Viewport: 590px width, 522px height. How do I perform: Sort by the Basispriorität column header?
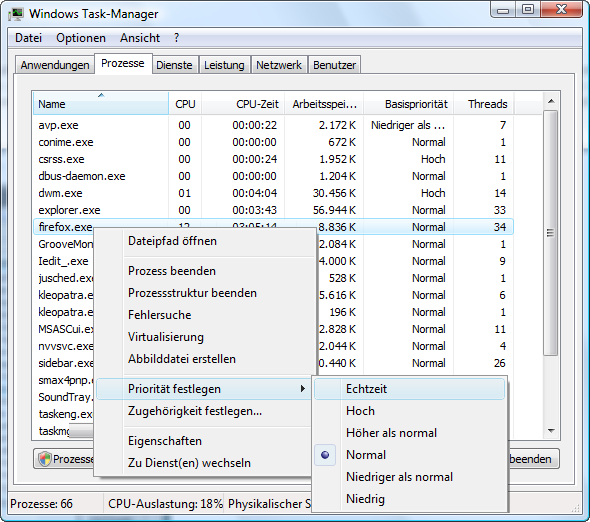pyautogui.click(x=409, y=103)
